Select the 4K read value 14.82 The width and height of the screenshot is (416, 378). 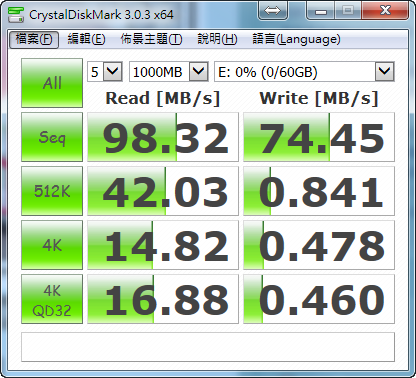tap(163, 245)
